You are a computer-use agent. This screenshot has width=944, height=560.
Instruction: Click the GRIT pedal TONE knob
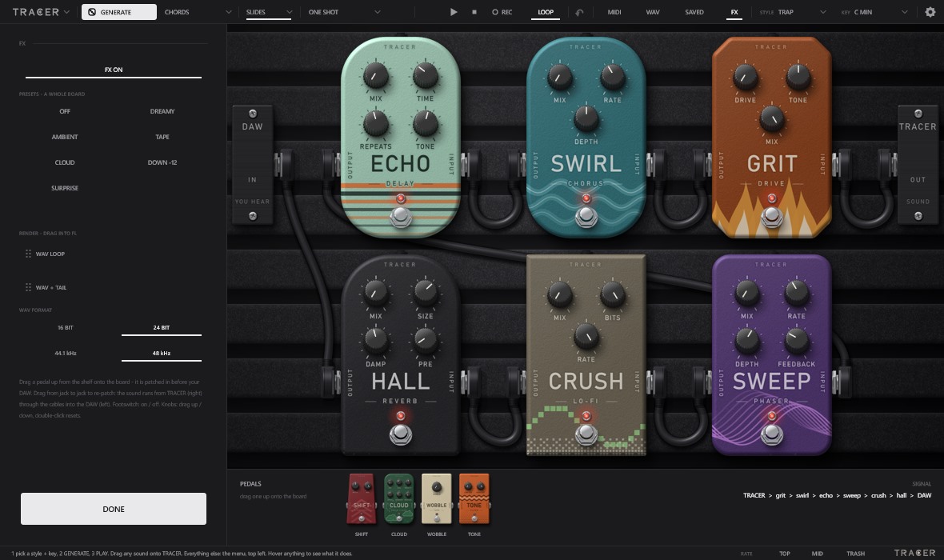(798, 77)
